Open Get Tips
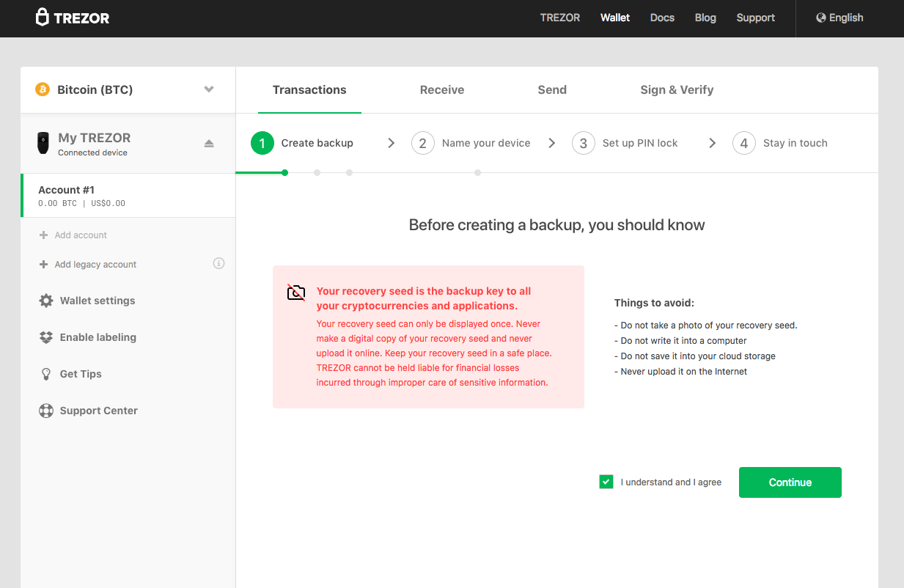904x588 pixels. pos(81,374)
